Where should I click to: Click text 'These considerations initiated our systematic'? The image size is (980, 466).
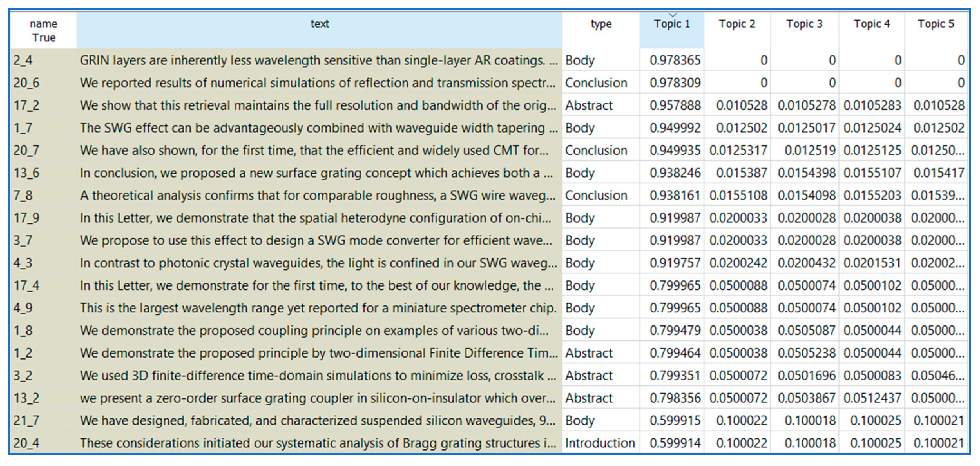tap(318, 443)
